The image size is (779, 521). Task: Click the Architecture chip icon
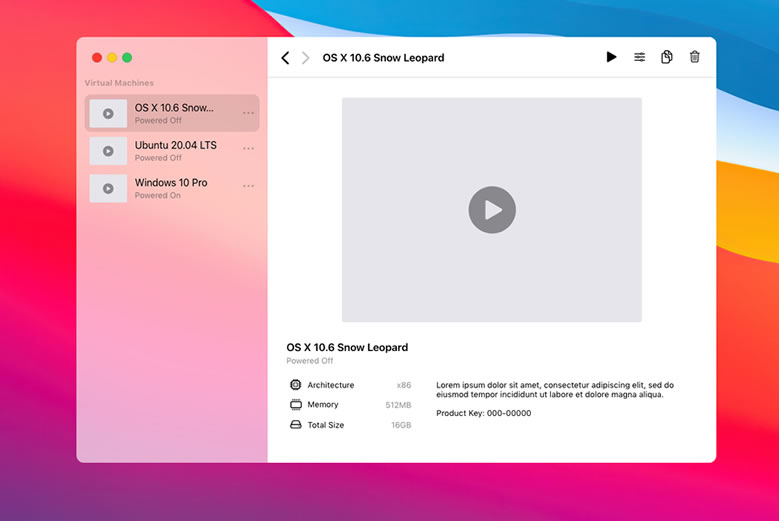pos(296,384)
